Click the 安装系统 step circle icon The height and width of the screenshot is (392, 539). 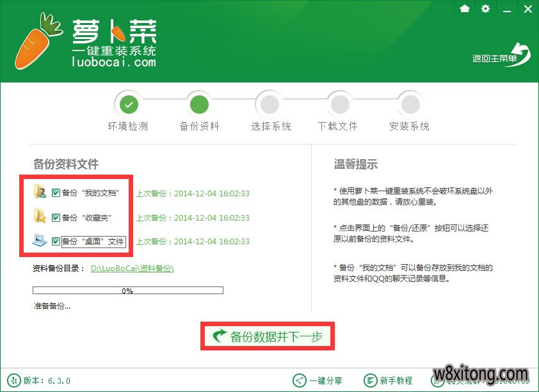tap(410, 103)
